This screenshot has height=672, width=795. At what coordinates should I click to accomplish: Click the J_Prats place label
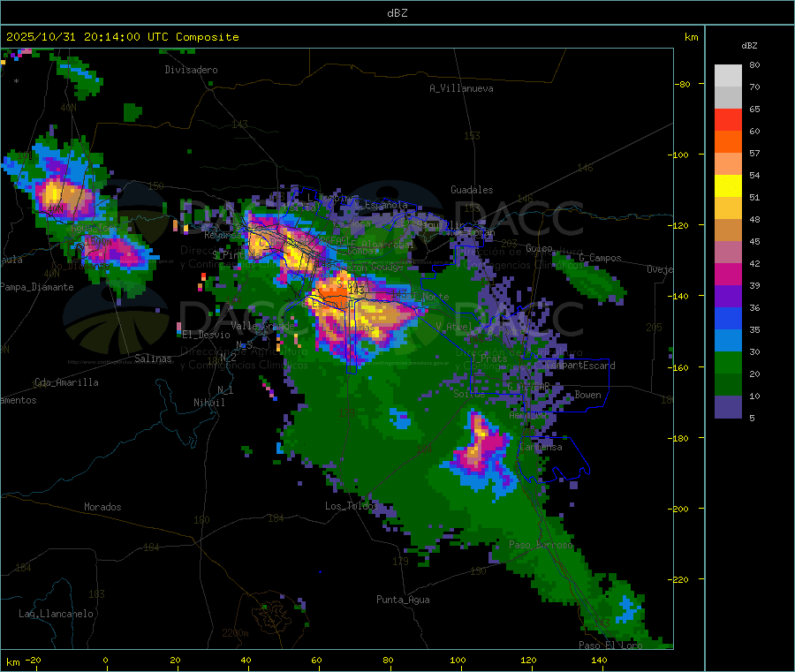point(489,359)
